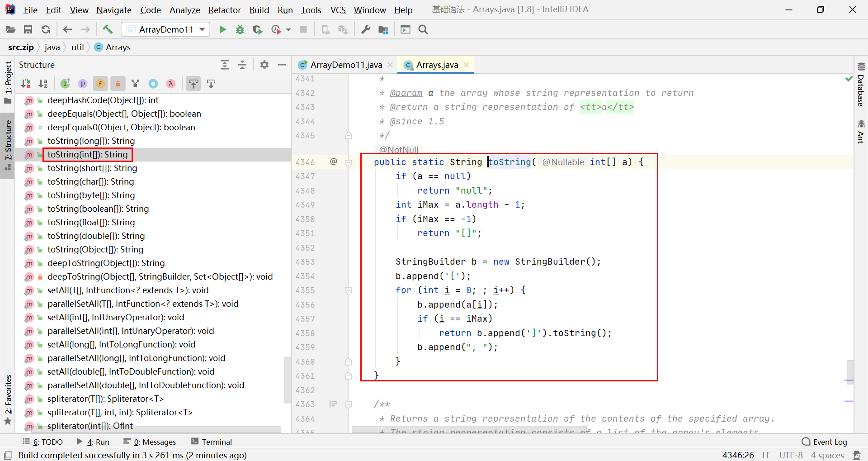Run with Coverage using the shield icon

258,30
